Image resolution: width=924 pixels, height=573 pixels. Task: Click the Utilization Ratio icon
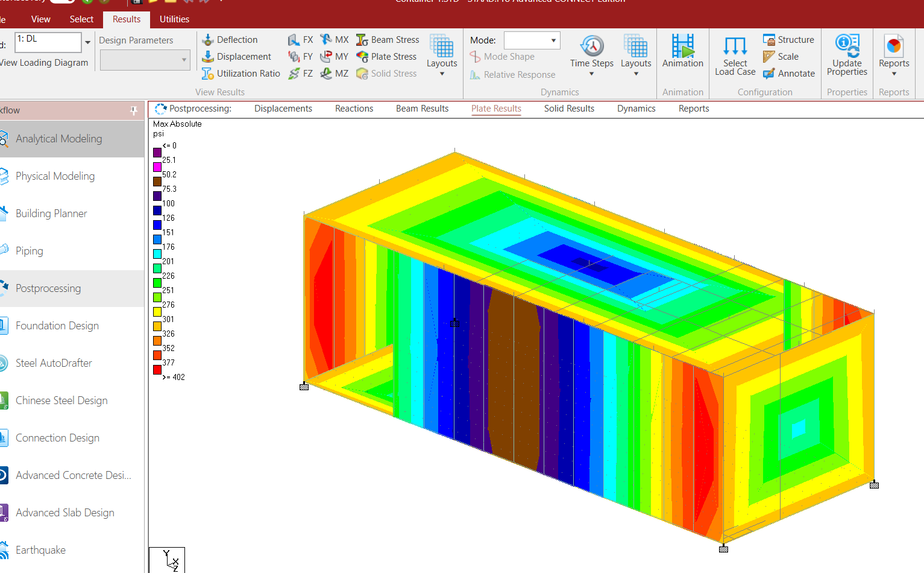click(208, 74)
